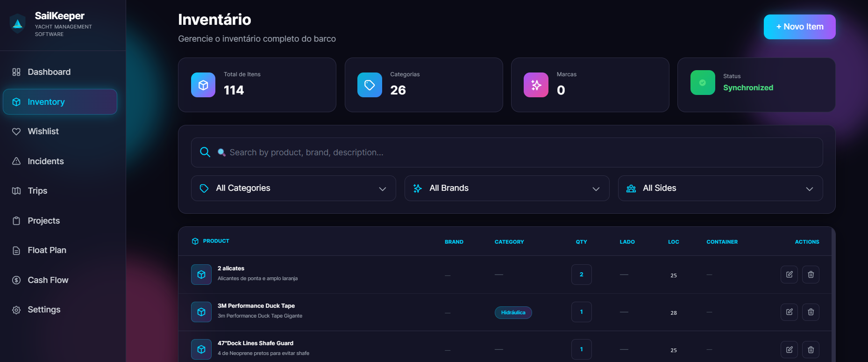Click the trash icon for 2 alicates

tap(811, 275)
